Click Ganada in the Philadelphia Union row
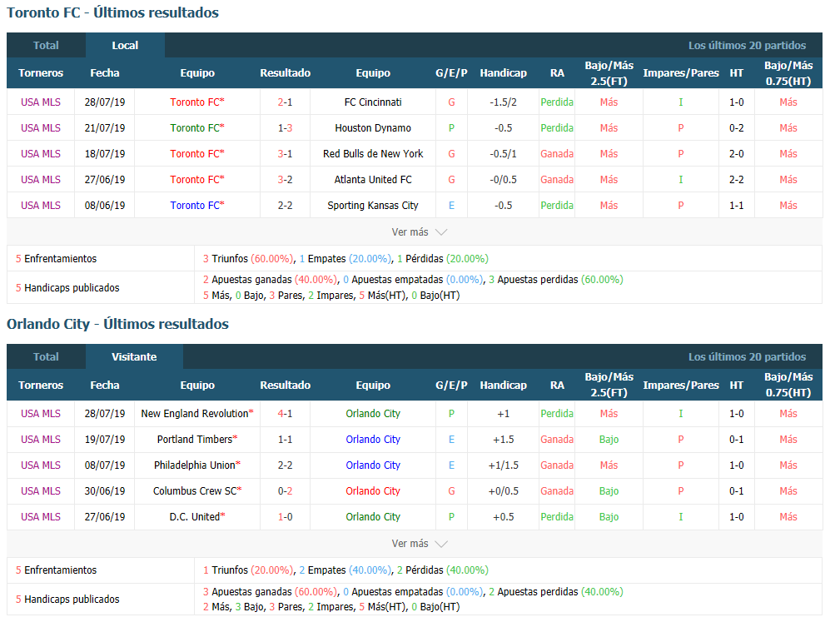Image resolution: width=840 pixels, height=622 pixels. click(557, 465)
